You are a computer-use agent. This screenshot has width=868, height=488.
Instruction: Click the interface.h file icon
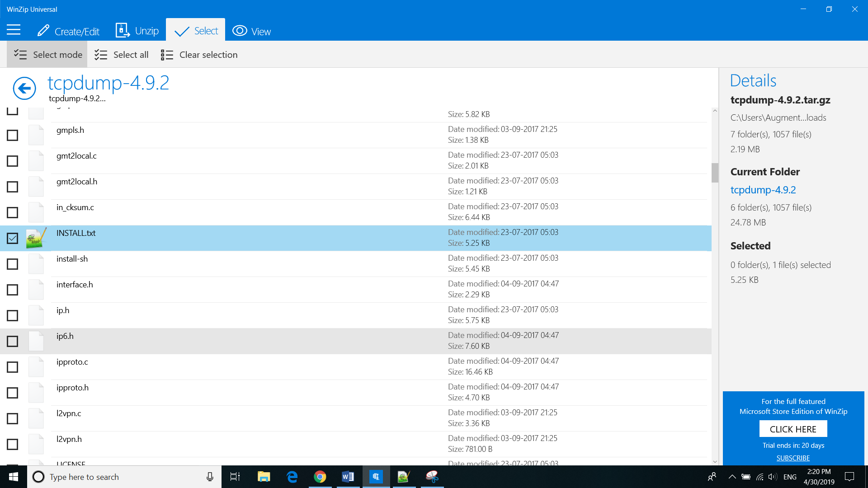pyautogui.click(x=36, y=290)
